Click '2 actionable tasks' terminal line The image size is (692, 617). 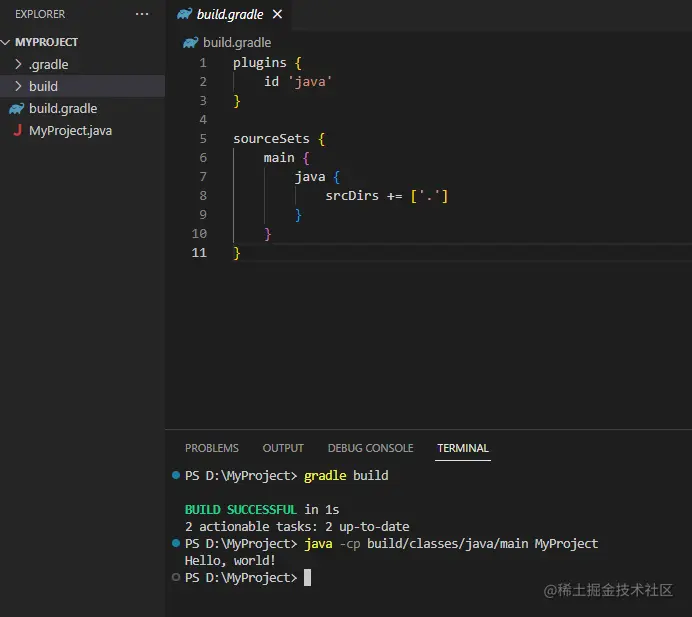pyautogui.click(x=297, y=527)
